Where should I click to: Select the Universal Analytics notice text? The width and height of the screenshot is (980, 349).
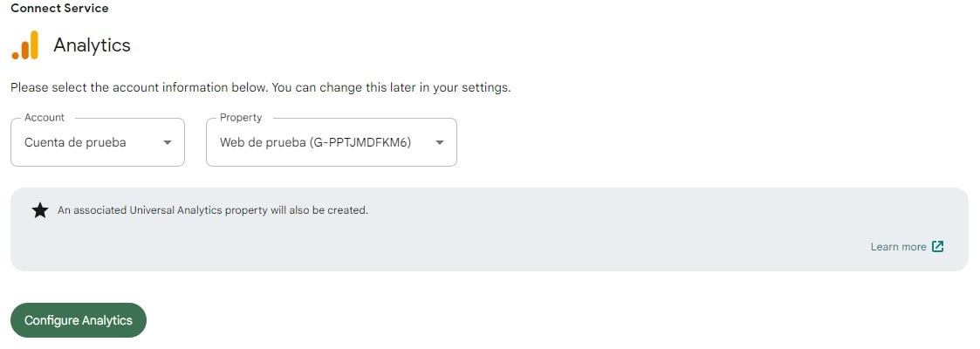point(213,210)
